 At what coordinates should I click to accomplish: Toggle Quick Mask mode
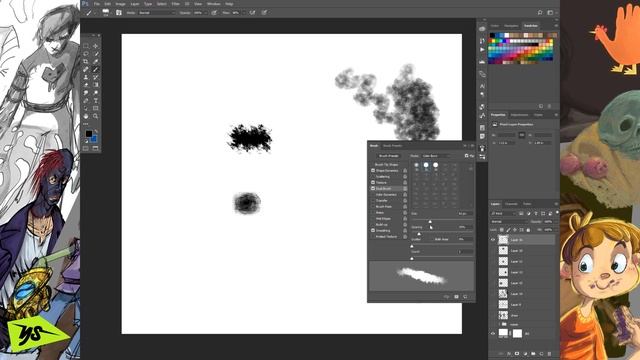(x=86, y=148)
